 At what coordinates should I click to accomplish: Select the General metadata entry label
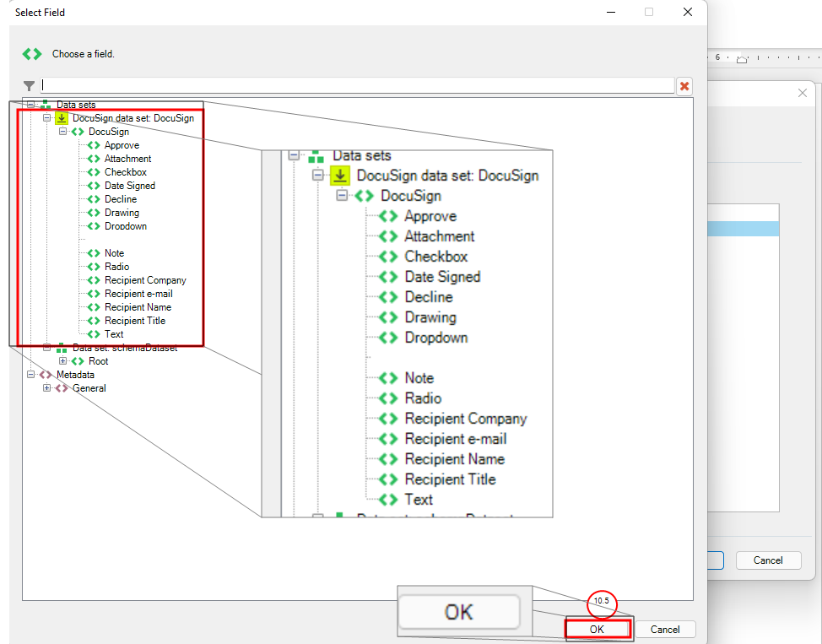[89, 388]
